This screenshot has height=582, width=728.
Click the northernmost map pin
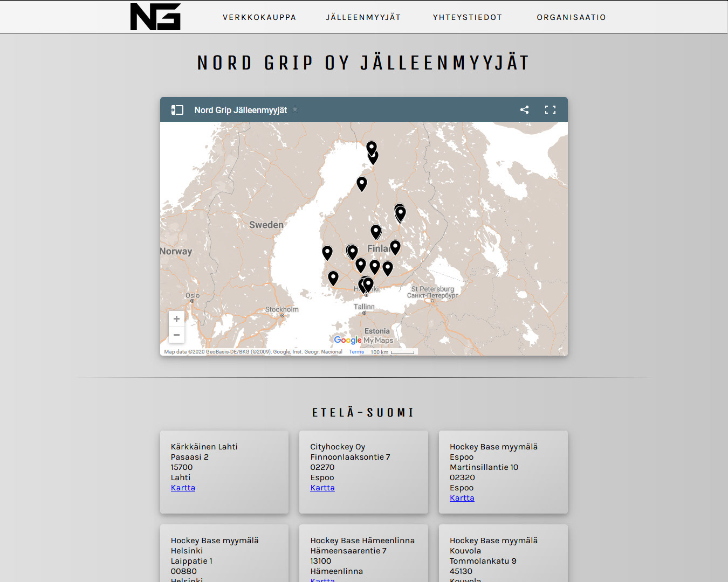tap(372, 147)
